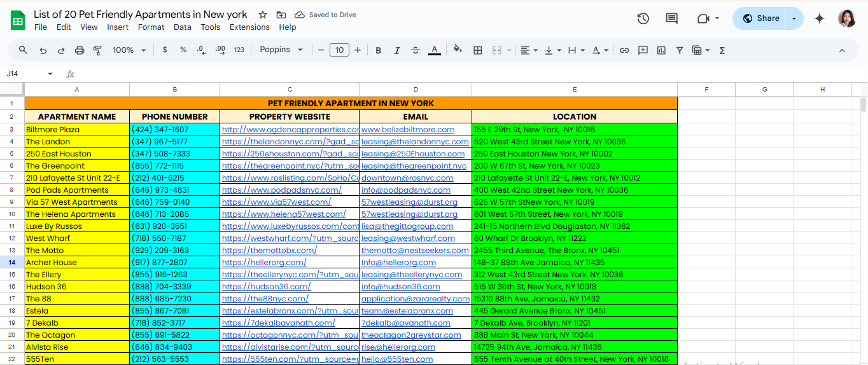868x365 pixels.
Task: Open the hudson36.com website link
Action: click(x=268, y=287)
